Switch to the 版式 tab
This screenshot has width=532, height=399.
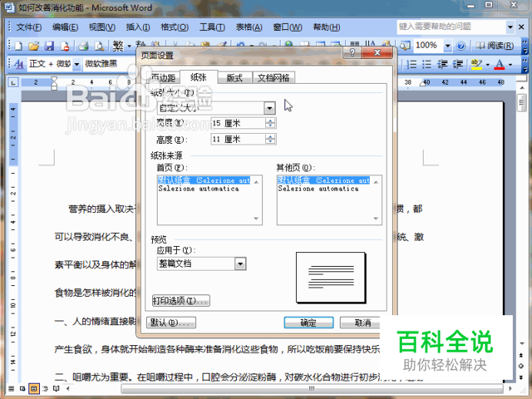234,78
